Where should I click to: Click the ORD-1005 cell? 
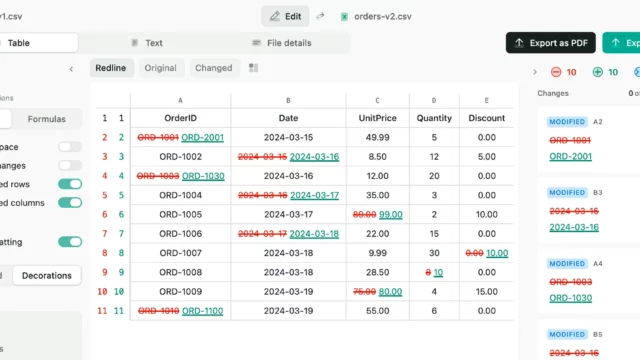click(180, 214)
